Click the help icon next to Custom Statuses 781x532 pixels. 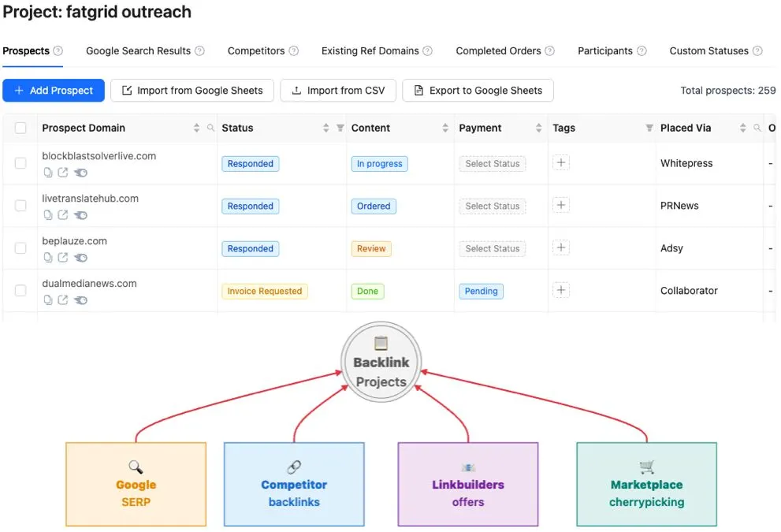[757, 51]
